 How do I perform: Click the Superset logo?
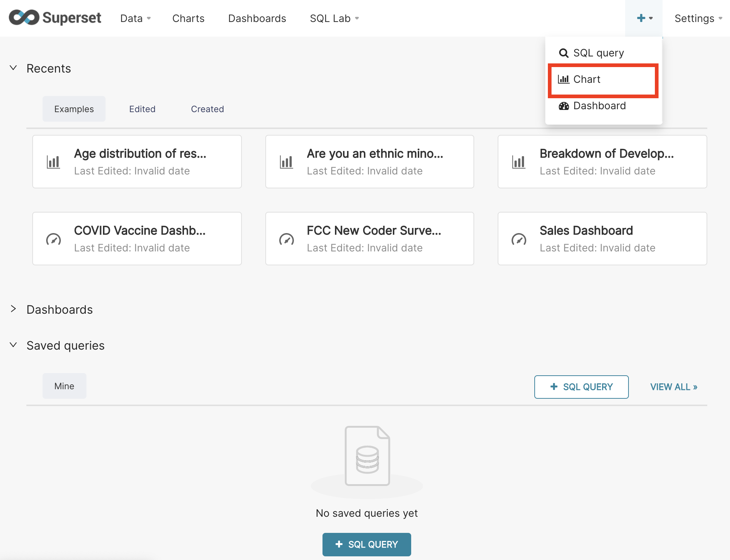(55, 18)
